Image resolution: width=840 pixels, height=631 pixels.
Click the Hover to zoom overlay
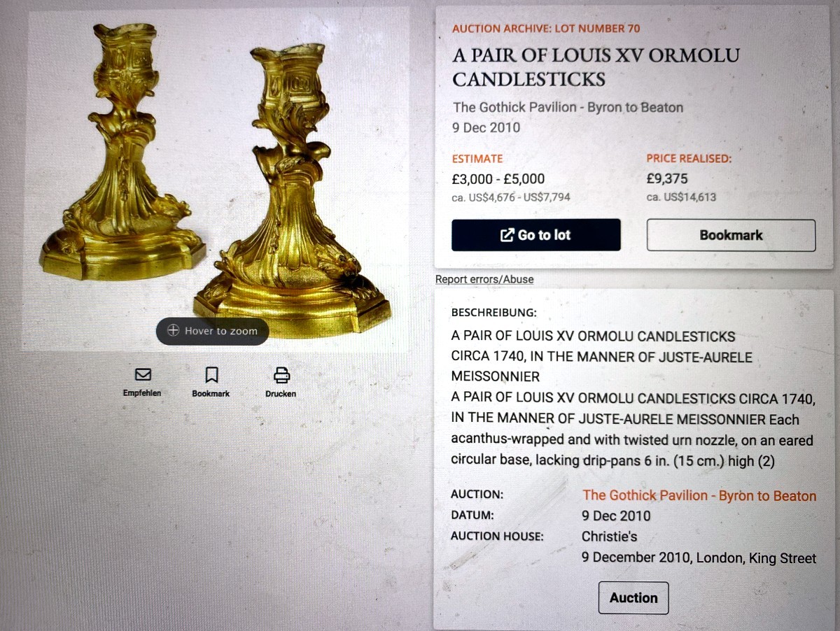[212, 331]
